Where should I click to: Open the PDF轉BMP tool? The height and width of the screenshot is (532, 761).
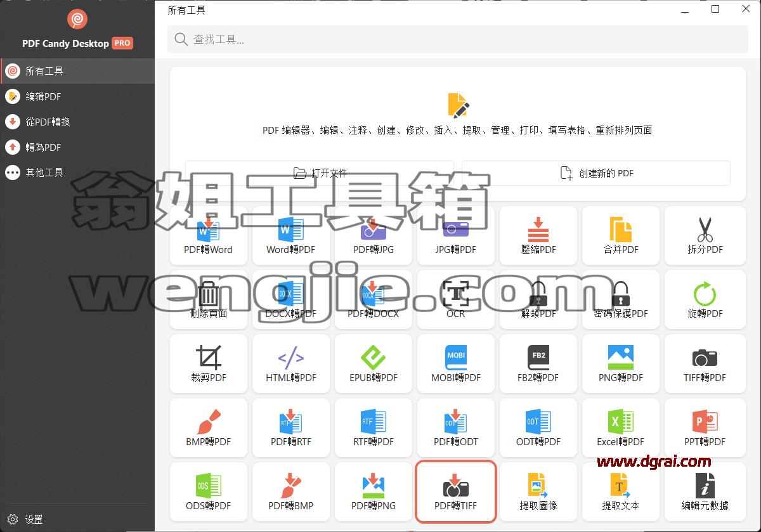pos(291,491)
